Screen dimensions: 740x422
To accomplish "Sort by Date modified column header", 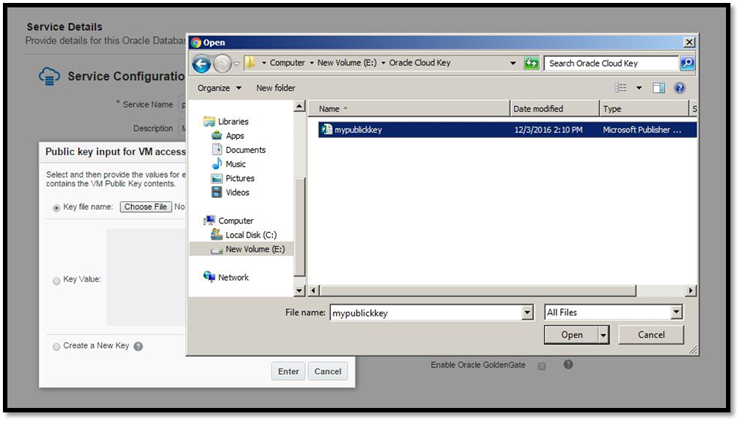I will coord(555,109).
